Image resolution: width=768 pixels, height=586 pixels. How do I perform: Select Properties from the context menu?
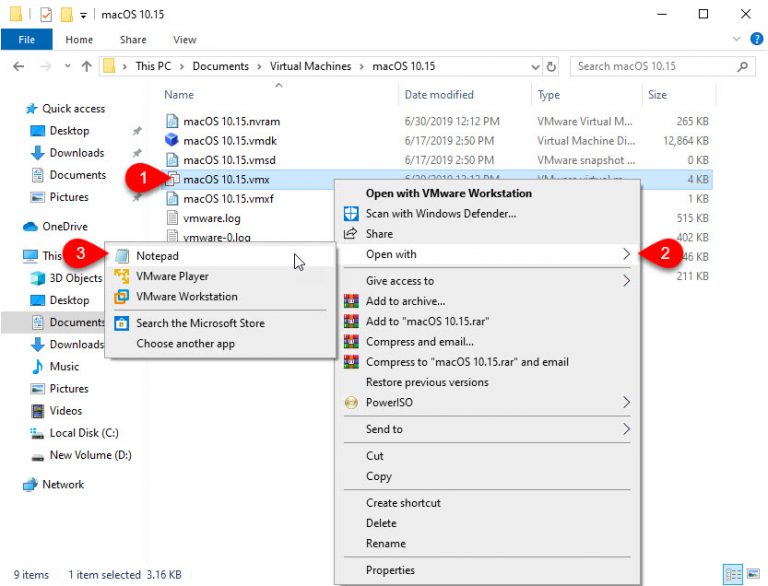pos(390,570)
